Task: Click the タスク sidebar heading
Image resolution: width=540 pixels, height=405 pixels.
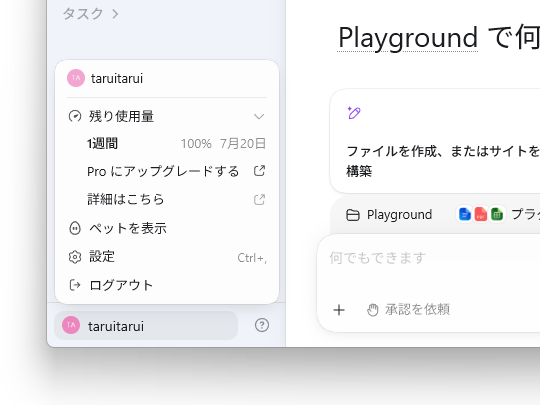Action: (83, 14)
